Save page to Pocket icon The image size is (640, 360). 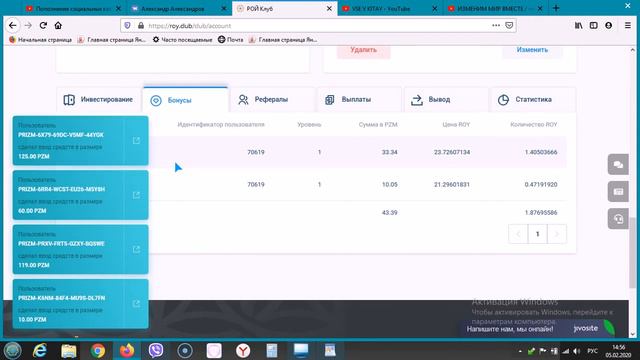(x=509, y=25)
